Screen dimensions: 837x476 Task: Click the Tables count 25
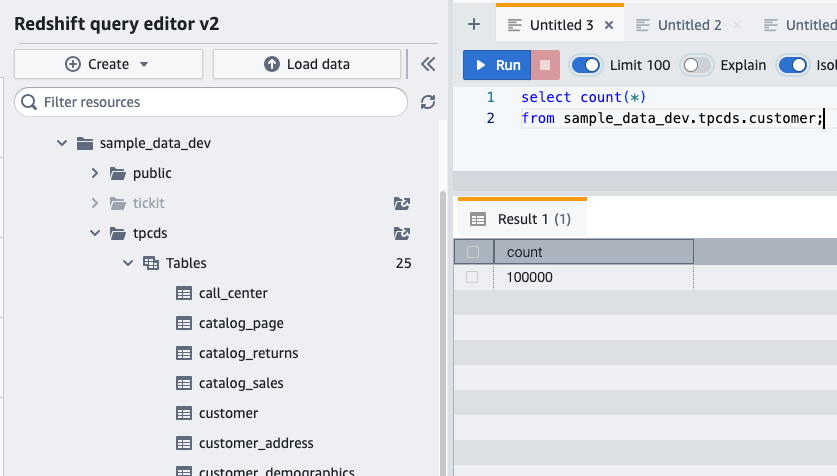[x=404, y=263]
